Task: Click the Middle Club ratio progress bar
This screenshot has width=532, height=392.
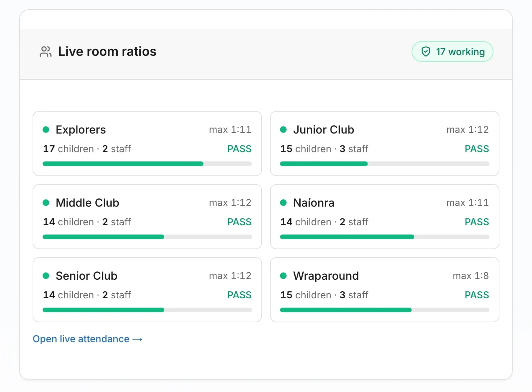Action: 147,237
